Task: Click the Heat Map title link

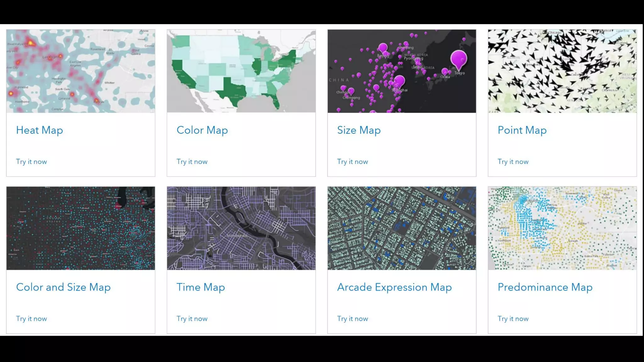Action: (39, 130)
